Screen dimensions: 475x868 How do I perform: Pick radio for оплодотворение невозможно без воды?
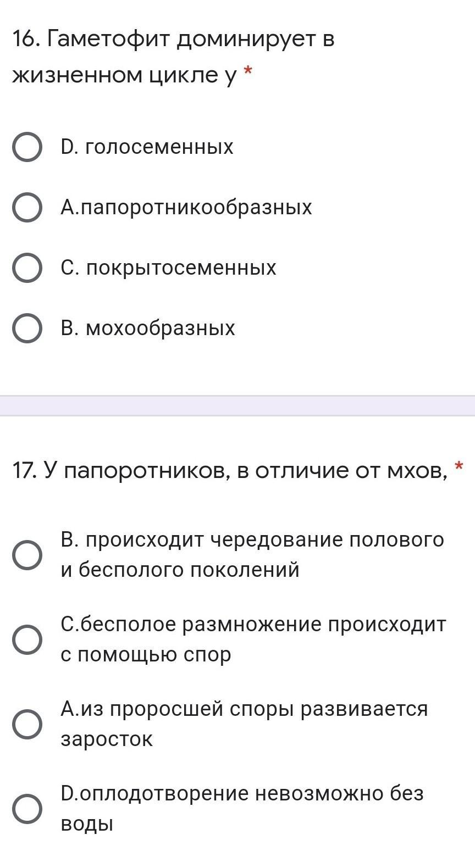27,809
